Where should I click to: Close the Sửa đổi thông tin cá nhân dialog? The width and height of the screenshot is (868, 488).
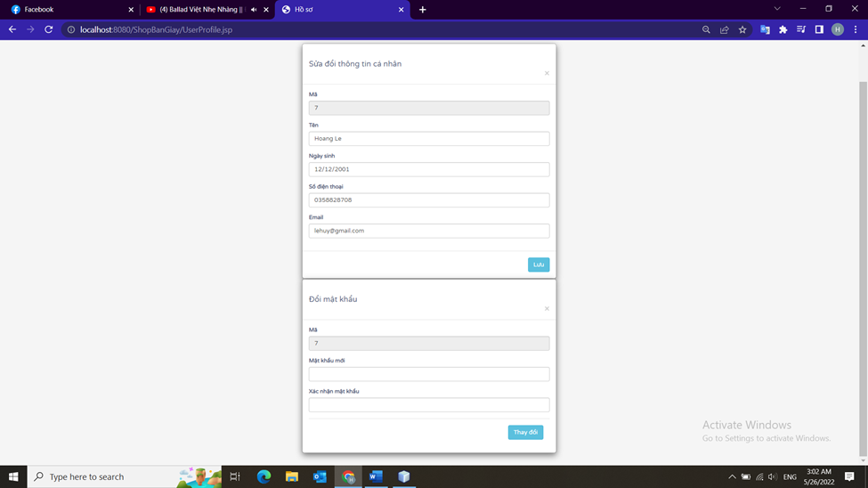pyautogui.click(x=547, y=73)
